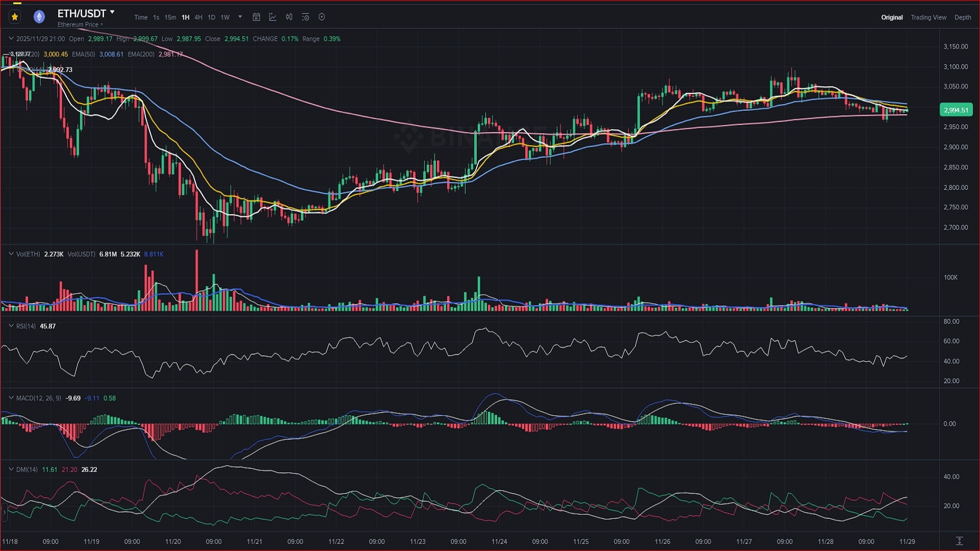Switch to the 15m interval

(170, 17)
